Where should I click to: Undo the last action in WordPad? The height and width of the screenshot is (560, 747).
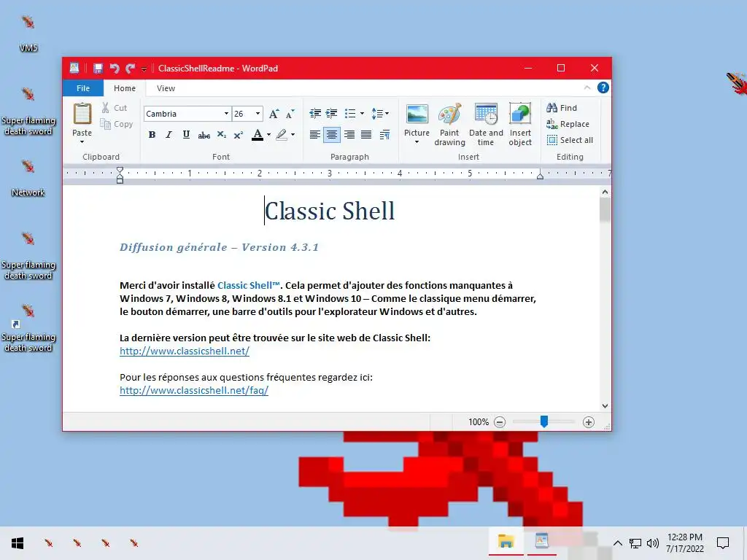(x=115, y=68)
